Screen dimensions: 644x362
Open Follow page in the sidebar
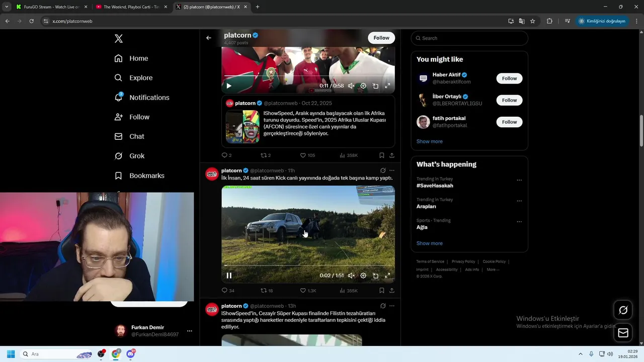[132, 117]
